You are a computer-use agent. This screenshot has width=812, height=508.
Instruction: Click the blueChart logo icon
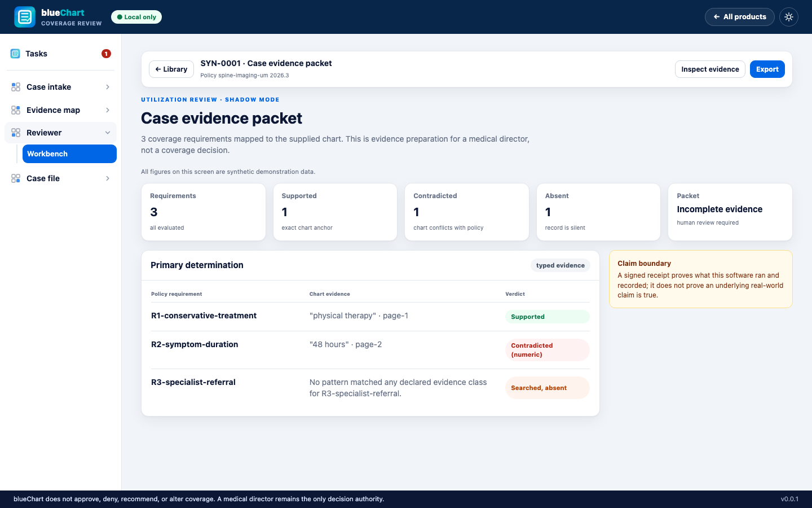coord(25,17)
